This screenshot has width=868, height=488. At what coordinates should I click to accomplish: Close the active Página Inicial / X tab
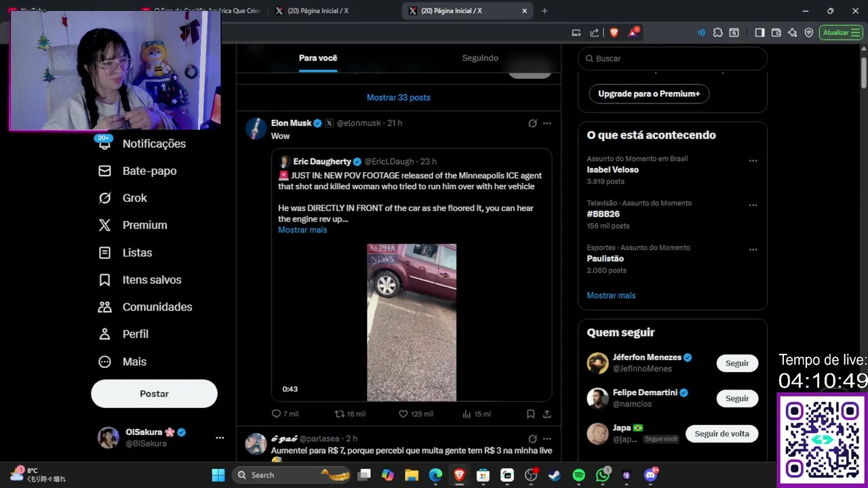coord(524,11)
